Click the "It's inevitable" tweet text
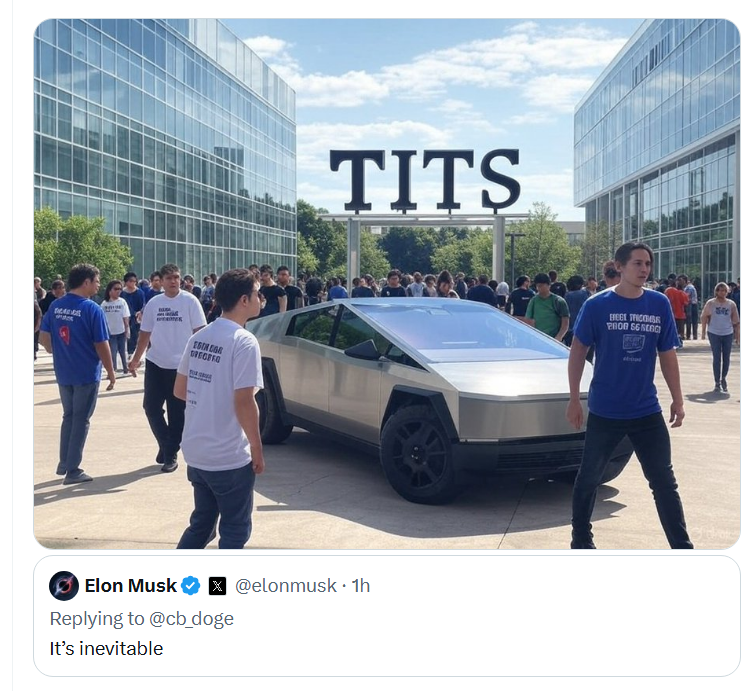This screenshot has width=744, height=691. coord(106,648)
